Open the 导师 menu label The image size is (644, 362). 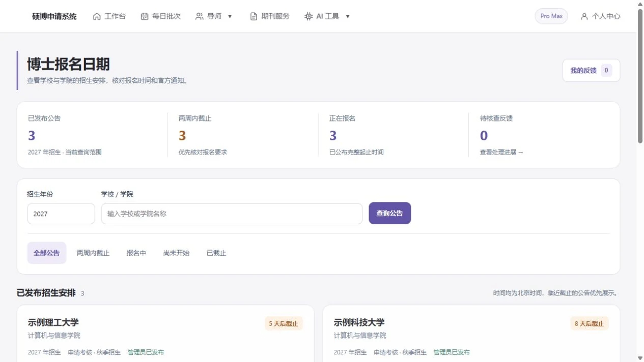coord(214,16)
